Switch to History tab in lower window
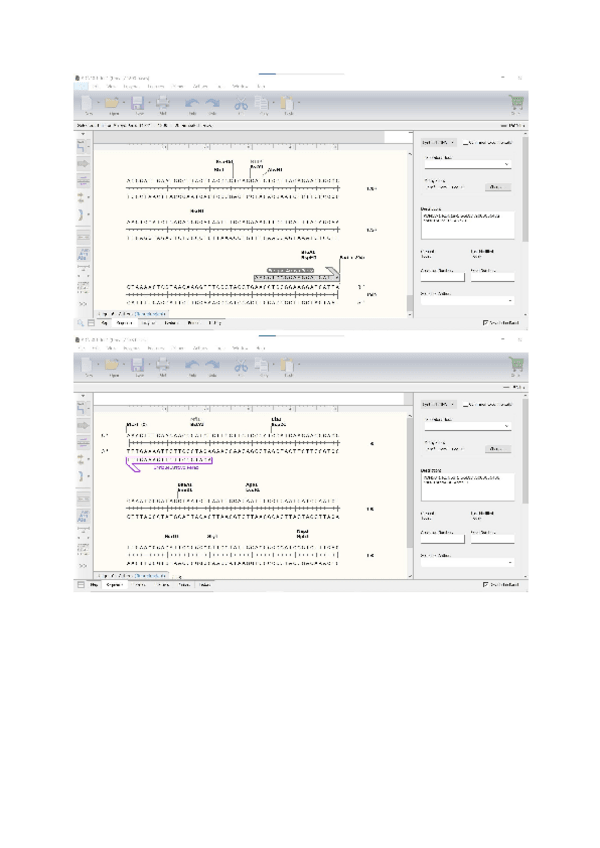The height and width of the screenshot is (848, 600). 205,585
